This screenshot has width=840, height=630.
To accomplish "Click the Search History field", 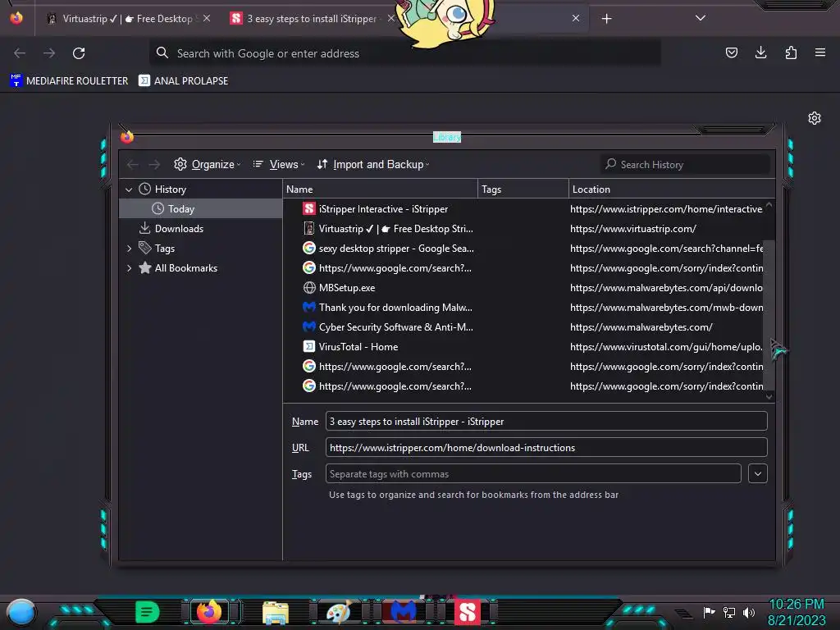I will pos(685,164).
